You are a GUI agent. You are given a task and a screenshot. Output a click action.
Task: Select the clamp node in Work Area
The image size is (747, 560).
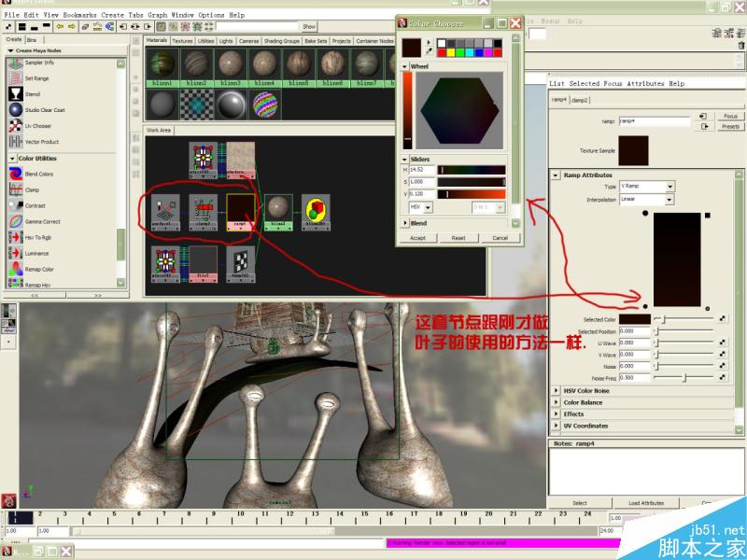tap(204, 212)
